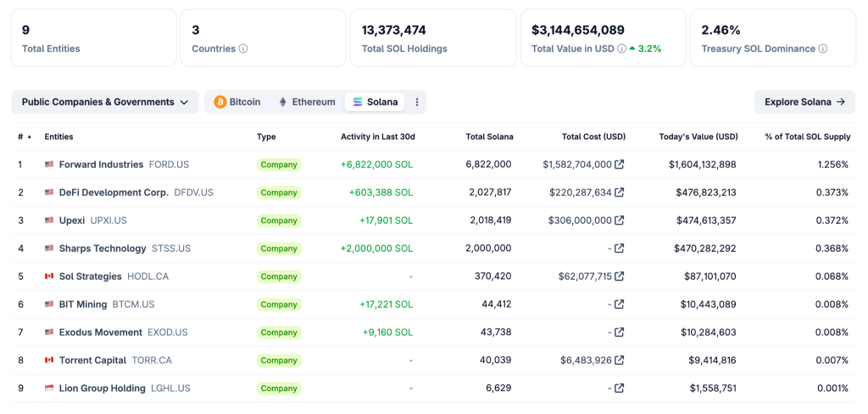The image size is (868, 414).
Task: Click external link icon in Sharps Technology row
Action: 620,249
